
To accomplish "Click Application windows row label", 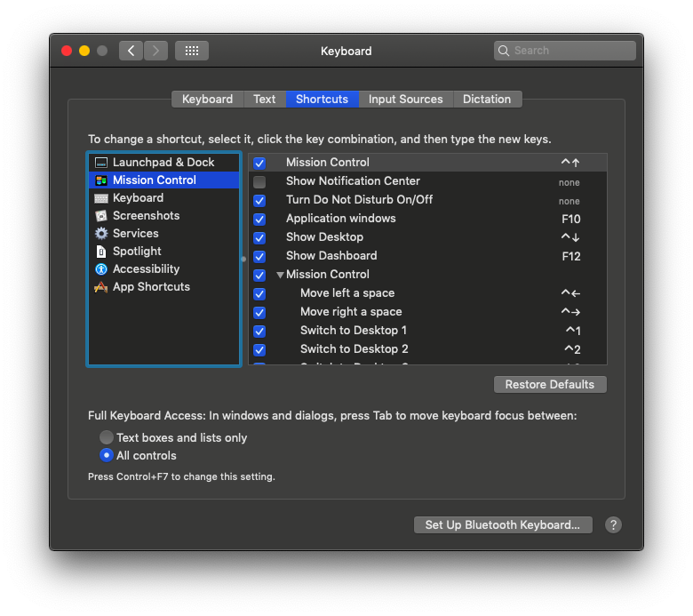I will pos(341,218).
